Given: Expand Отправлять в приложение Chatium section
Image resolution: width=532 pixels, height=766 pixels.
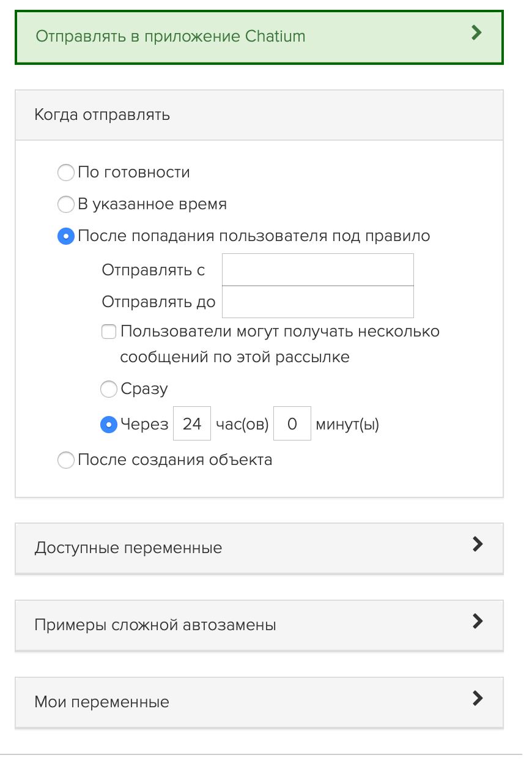Looking at the screenshot, I should click(x=259, y=37).
